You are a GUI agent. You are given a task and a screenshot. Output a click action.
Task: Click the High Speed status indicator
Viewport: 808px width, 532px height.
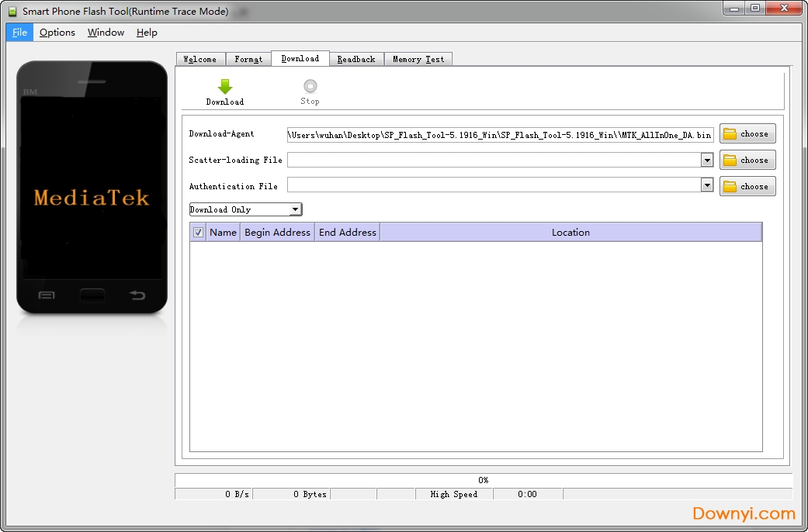pos(454,494)
